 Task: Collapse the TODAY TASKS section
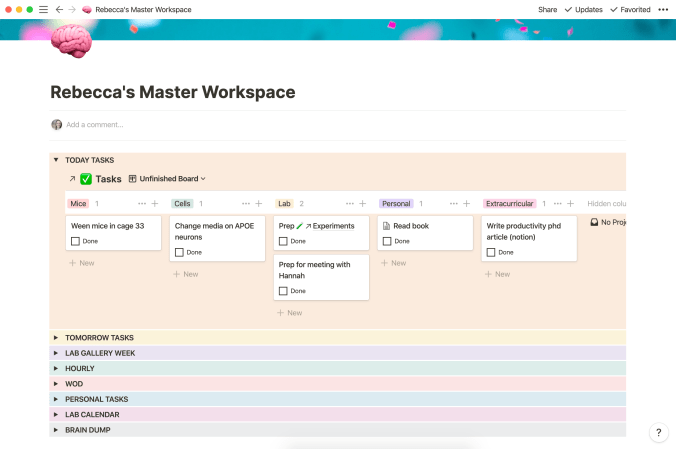[x=56, y=160]
